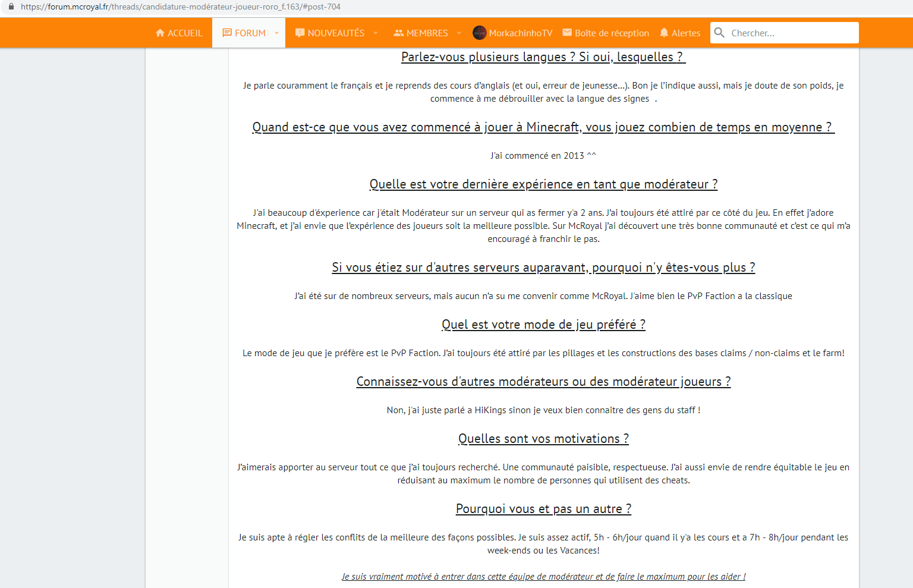
Task: Expand the Nouveautés dropdown arrow
Action: click(x=376, y=33)
